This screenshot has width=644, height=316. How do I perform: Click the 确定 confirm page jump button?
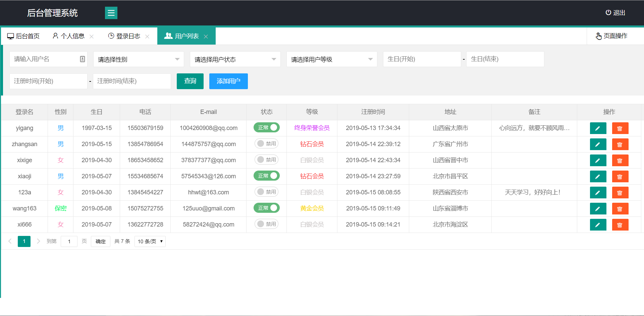click(x=101, y=241)
